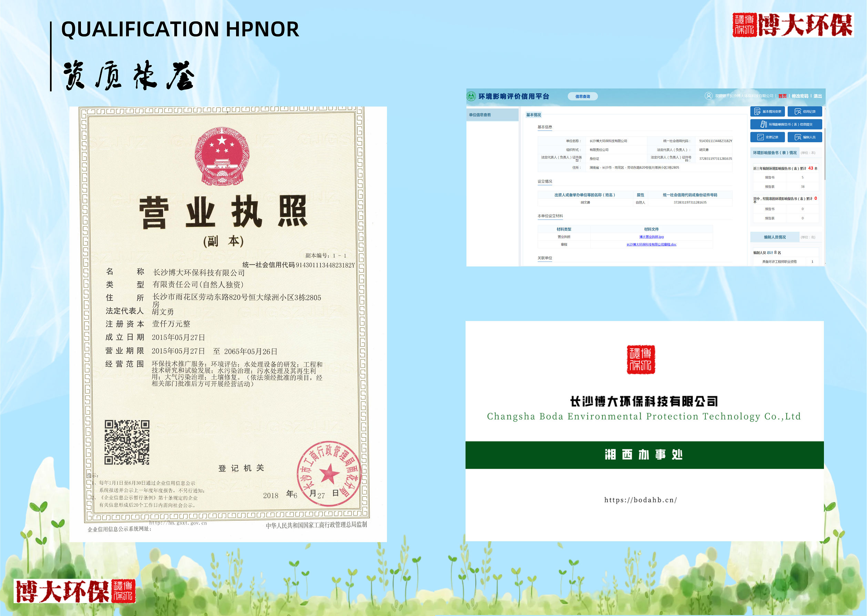Click the https://bodahb.cn/ website address

[641, 500]
